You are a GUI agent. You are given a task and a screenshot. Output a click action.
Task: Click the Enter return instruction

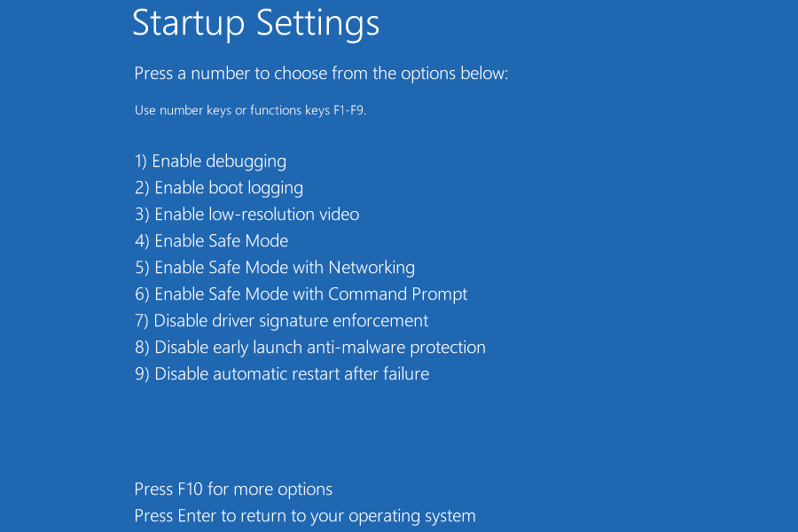(305, 515)
